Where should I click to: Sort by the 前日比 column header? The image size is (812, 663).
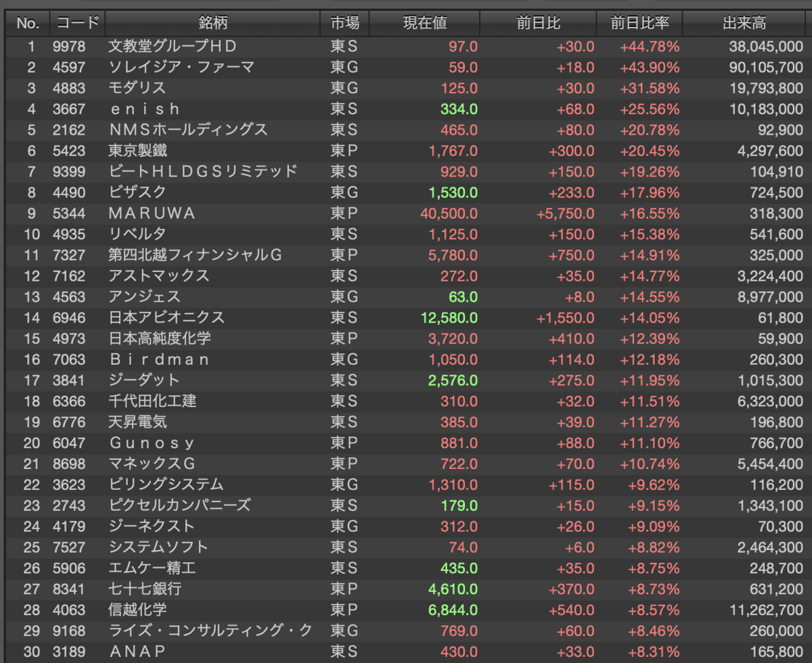(538, 24)
